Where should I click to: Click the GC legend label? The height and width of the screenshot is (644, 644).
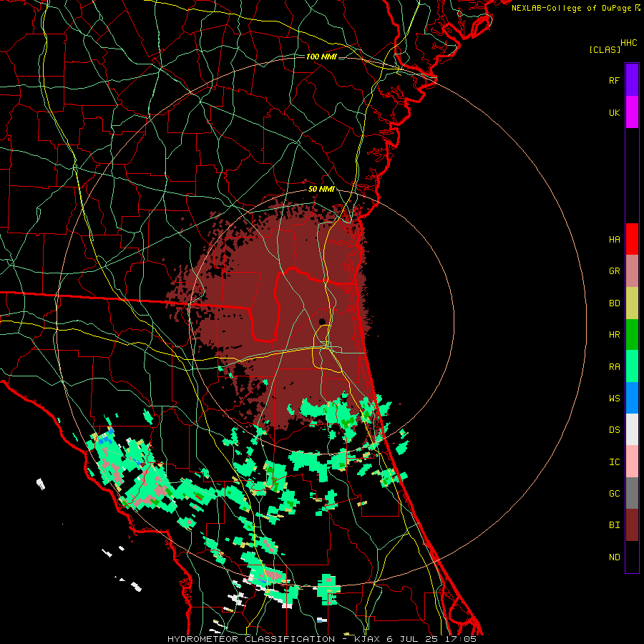(614, 493)
